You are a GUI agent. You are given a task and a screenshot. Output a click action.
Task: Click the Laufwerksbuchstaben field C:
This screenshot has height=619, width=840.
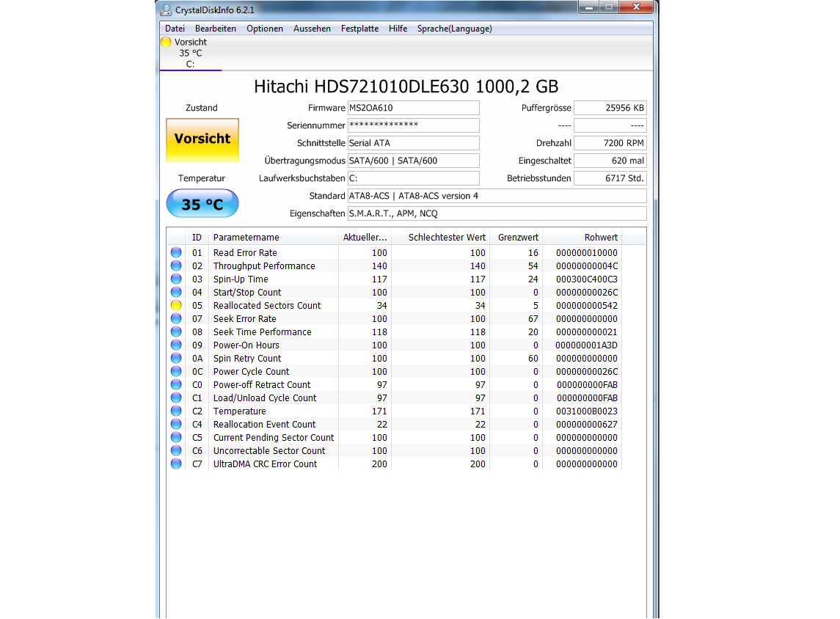coord(414,178)
